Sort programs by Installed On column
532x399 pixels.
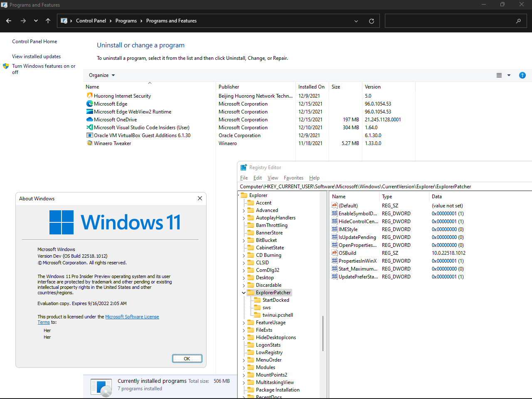pos(311,87)
